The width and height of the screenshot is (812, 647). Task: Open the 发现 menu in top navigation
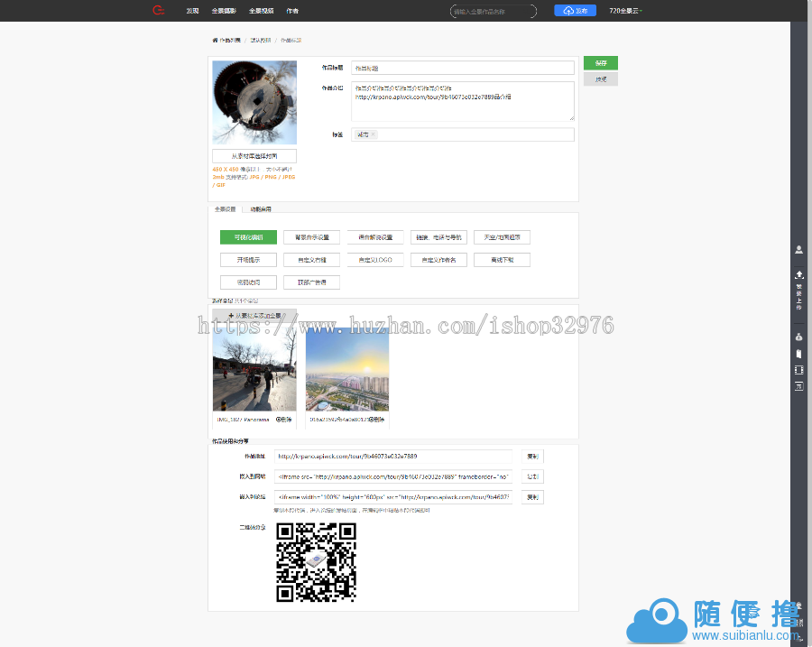click(193, 11)
